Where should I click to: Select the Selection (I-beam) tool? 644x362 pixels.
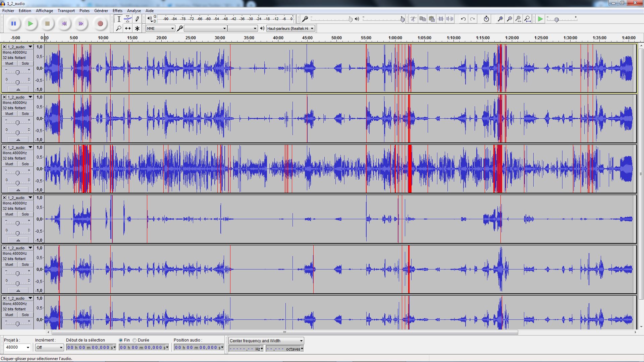(x=119, y=19)
